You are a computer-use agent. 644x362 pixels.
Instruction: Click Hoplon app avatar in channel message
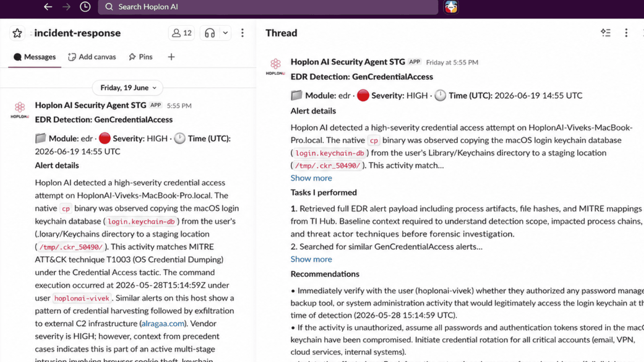click(x=19, y=110)
